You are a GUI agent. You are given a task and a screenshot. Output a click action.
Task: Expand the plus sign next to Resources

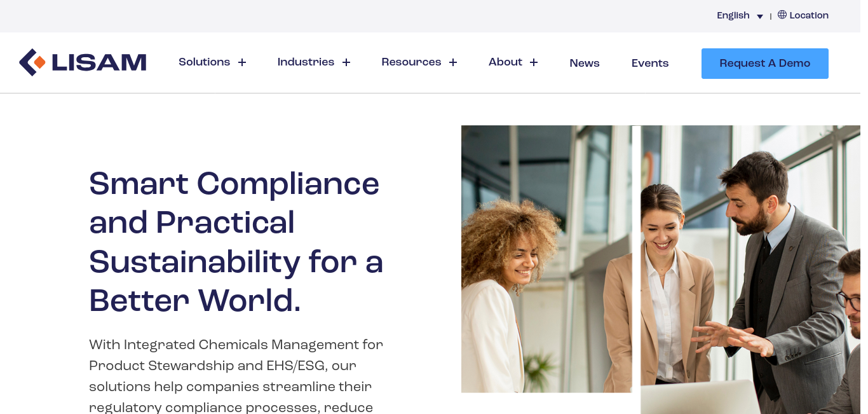453,62
